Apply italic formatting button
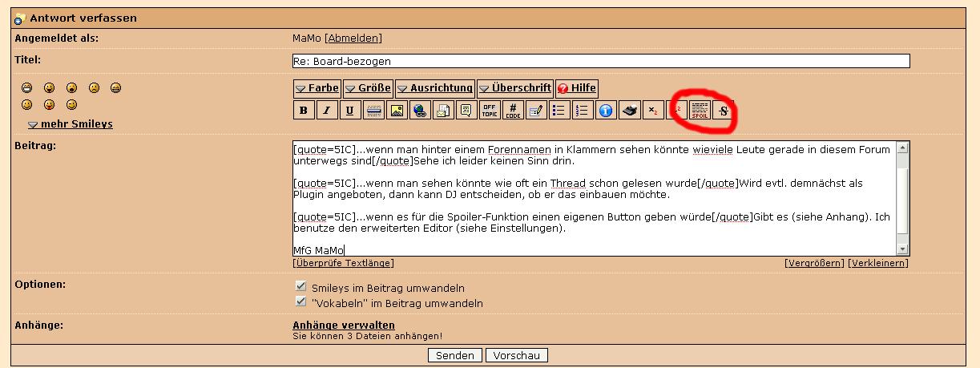Image resolution: width=980 pixels, height=368 pixels. 326,111
